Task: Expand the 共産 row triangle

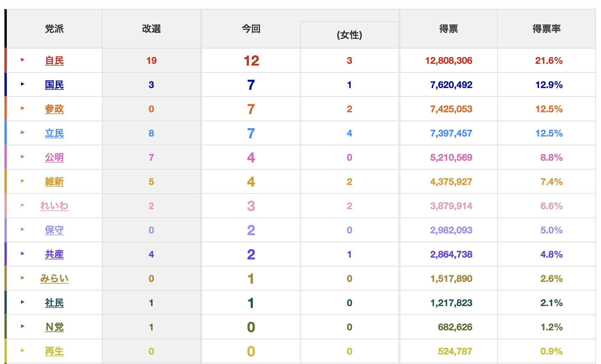Action: [22, 254]
